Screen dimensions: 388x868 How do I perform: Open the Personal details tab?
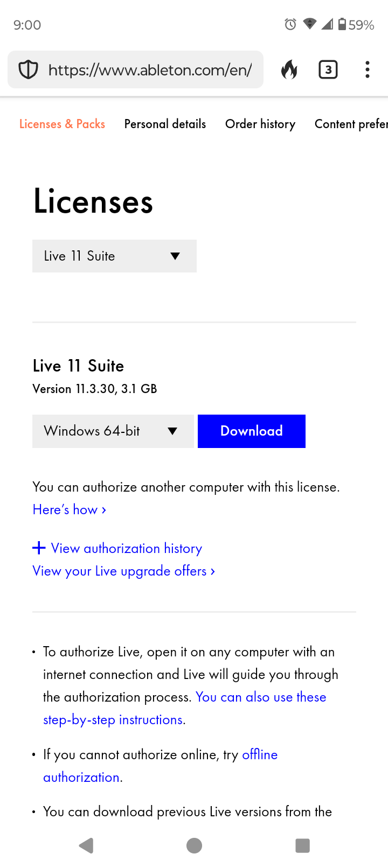(x=165, y=124)
